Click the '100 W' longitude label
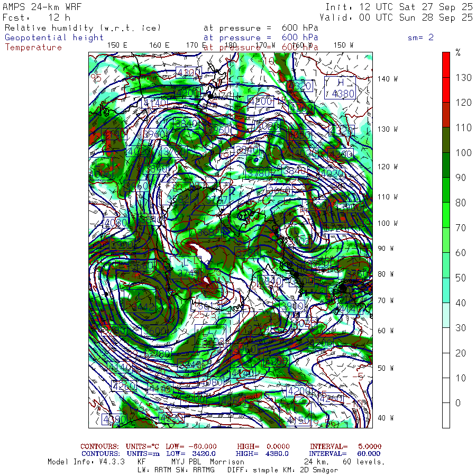The width and height of the screenshot is (476, 476). [387, 223]
